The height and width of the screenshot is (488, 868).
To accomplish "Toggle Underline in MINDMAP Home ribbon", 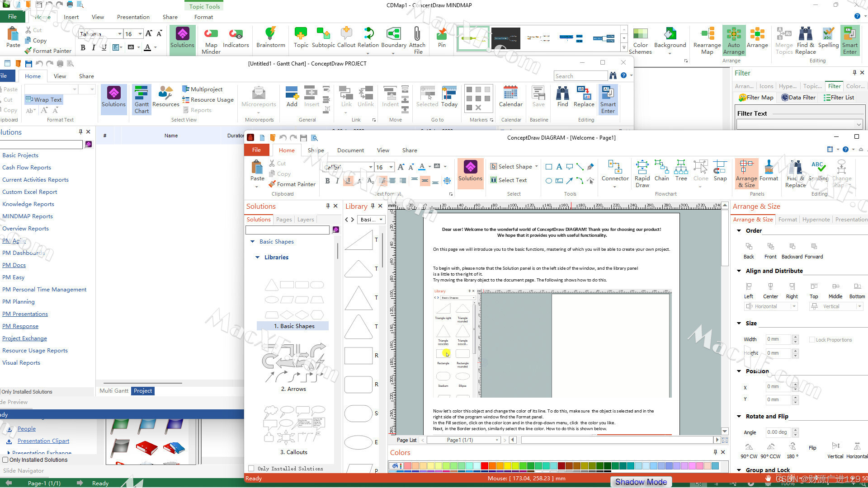I will [104, 47].
